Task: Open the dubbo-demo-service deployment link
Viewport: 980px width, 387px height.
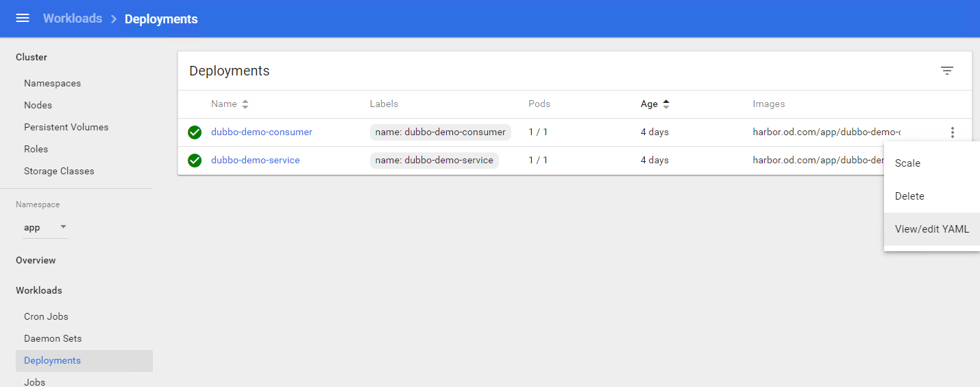Action: (x=255, y=161)
